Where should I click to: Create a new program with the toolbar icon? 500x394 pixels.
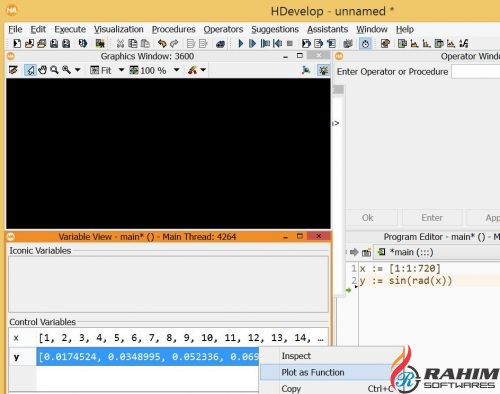pos(17,43)
